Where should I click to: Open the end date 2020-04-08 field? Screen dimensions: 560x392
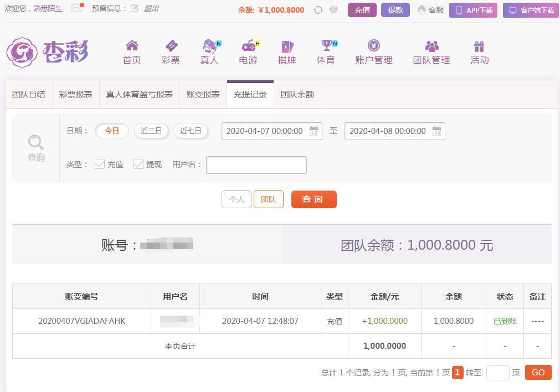pyautogui.click(x=394, y=131)
